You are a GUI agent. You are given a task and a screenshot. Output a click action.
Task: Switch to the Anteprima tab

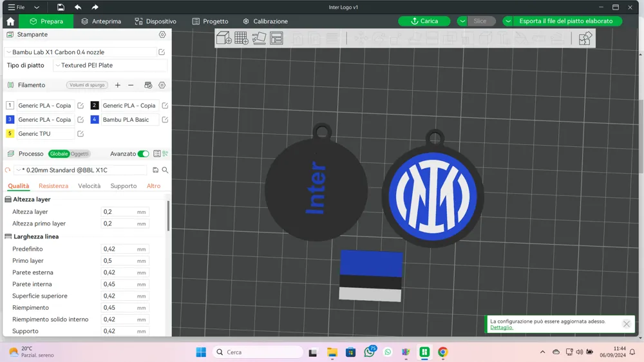tap(101, 21)
